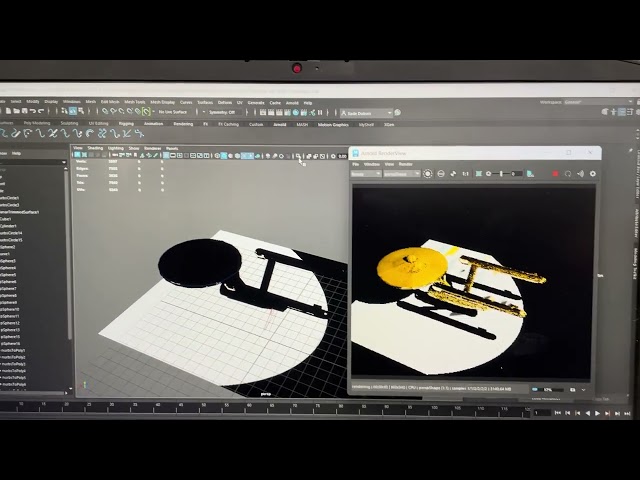Create a new scene from the Maya toolbar
The height and width of the screenshot is (480, 640).
tap(9, 111)
